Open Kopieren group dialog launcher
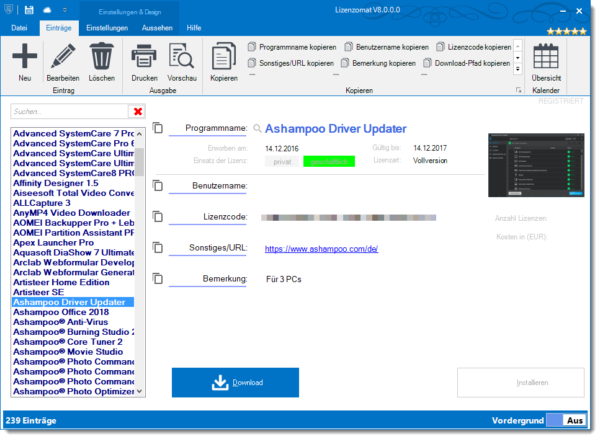The height and width of the screenshot is (439, 600). 518,90
